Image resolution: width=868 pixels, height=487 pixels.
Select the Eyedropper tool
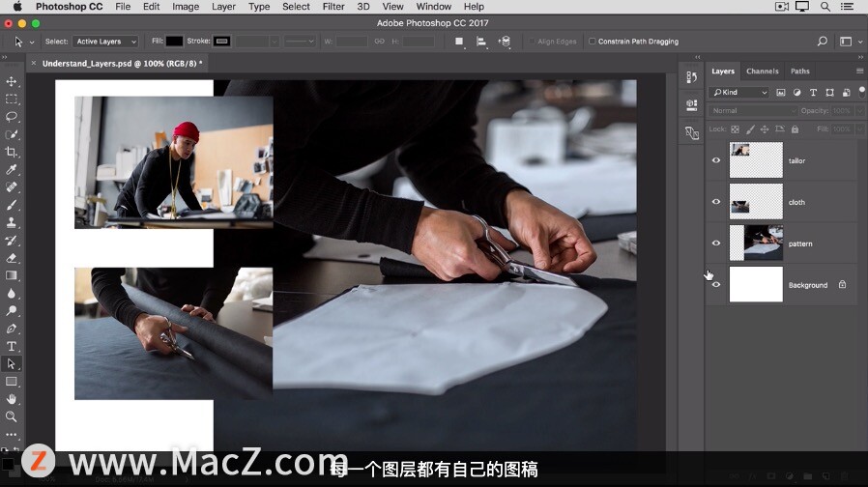(11, 170)
